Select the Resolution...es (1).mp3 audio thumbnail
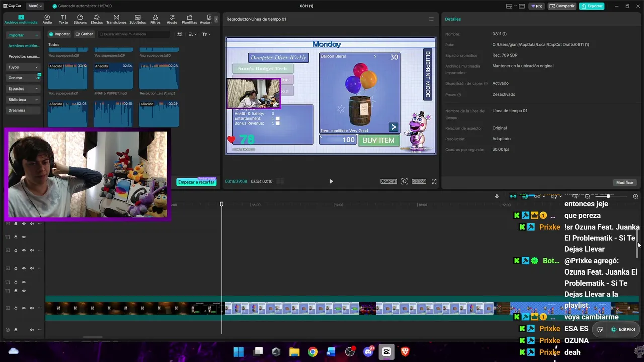Image resolution: width=644 pixels, height=362 pixels. coord(159,76)
